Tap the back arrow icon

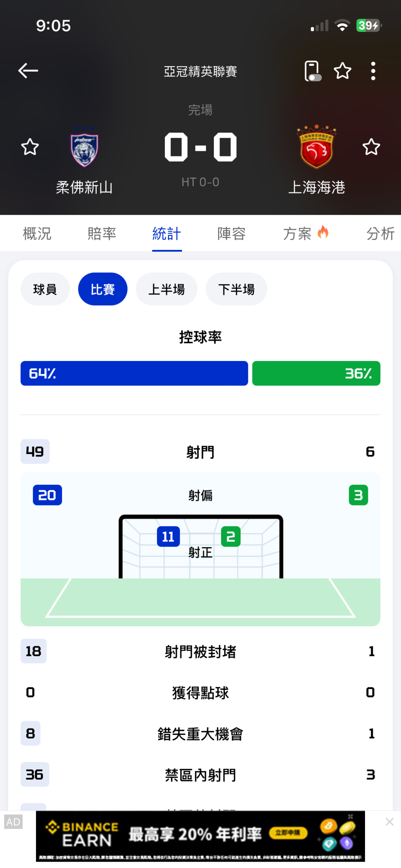[28, 71]
